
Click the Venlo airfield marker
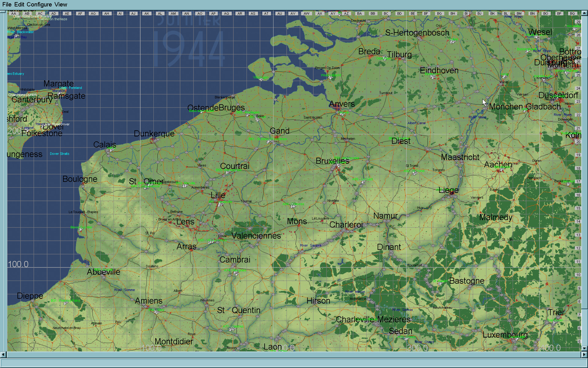pyautogui.click(x=504, y=76)
